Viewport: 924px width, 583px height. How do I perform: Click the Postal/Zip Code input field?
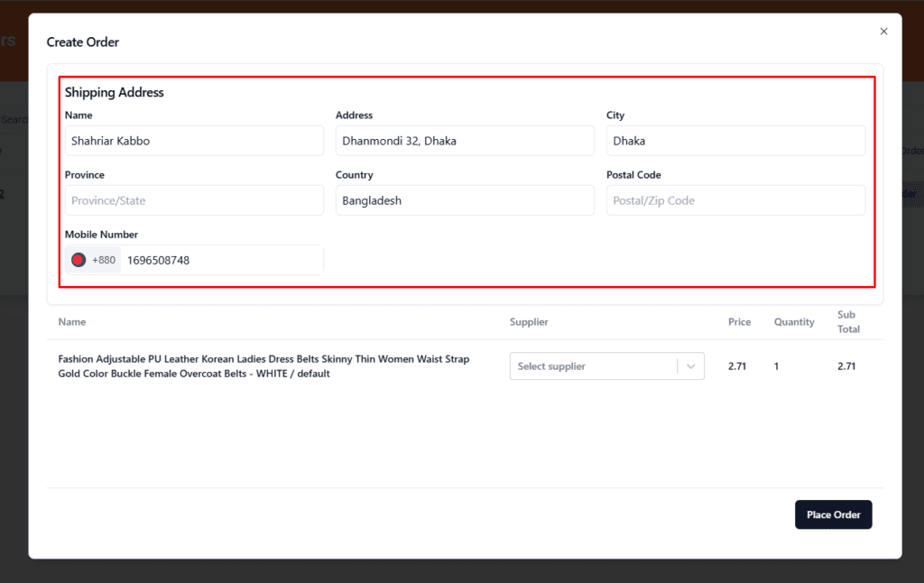(735, 200)
